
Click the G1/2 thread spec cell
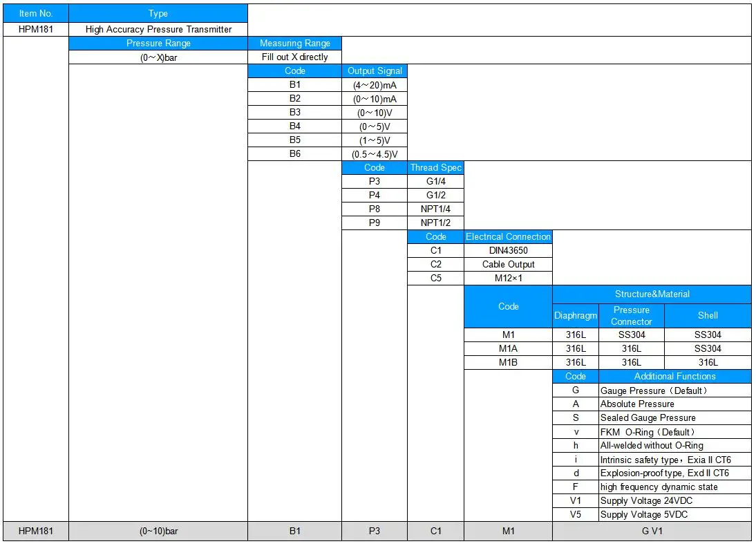tap(435, 195)
